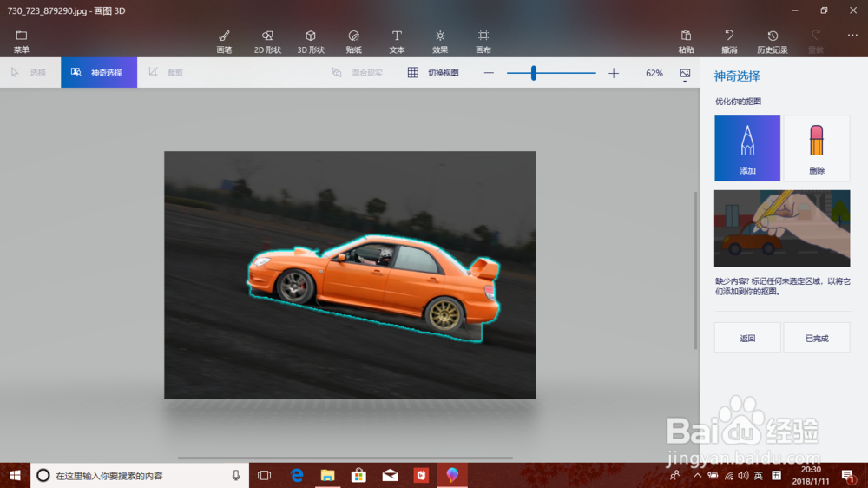Image resolution: width=868 pixels, height=488 pixels.
Task: Click the 返回 back button
Action: 747,338
